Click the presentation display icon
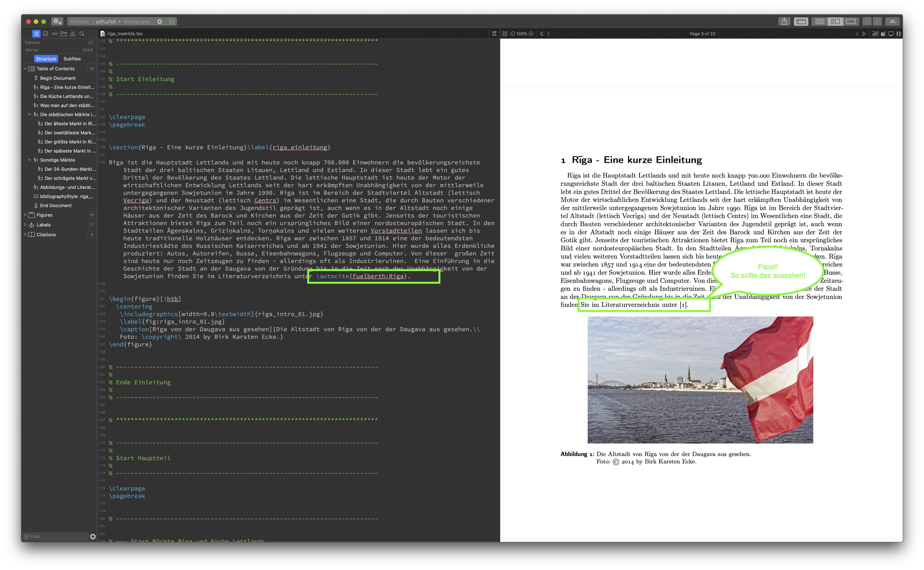The image size is (924, 570). (891, 34)
